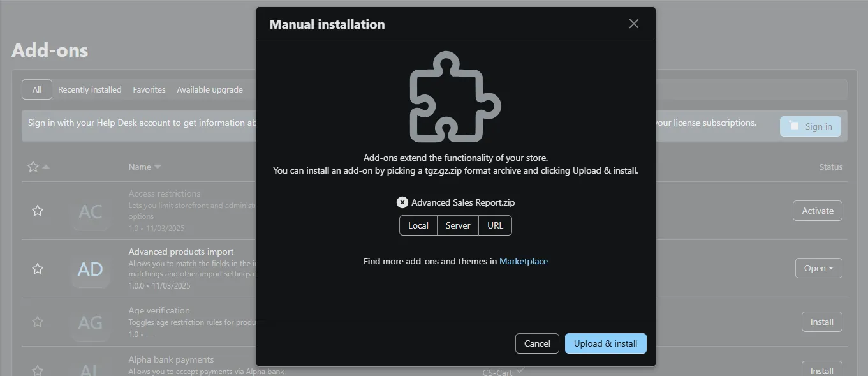
Task: Close the Manual installation dialog
Action: (633, 24)
